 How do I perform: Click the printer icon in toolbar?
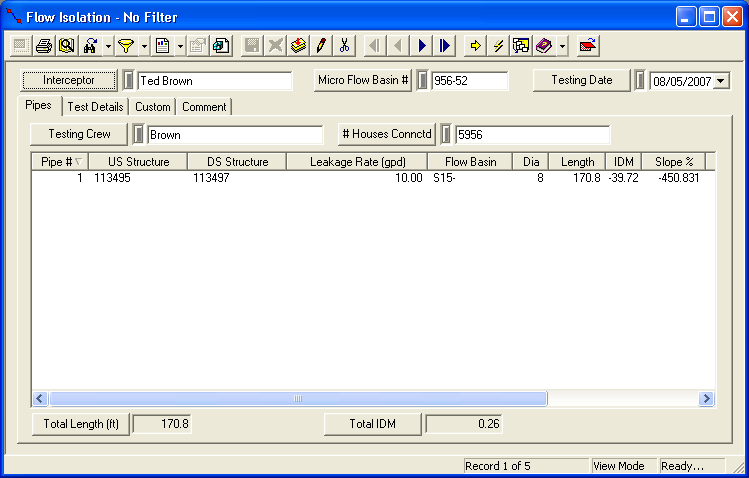coord(43,46)
